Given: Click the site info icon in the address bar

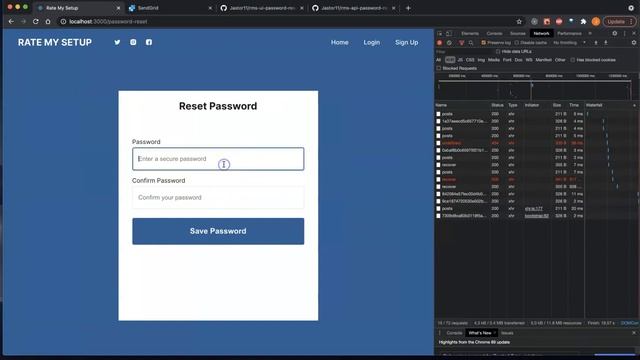Looking at the screenshot, I should click(63, 22).
